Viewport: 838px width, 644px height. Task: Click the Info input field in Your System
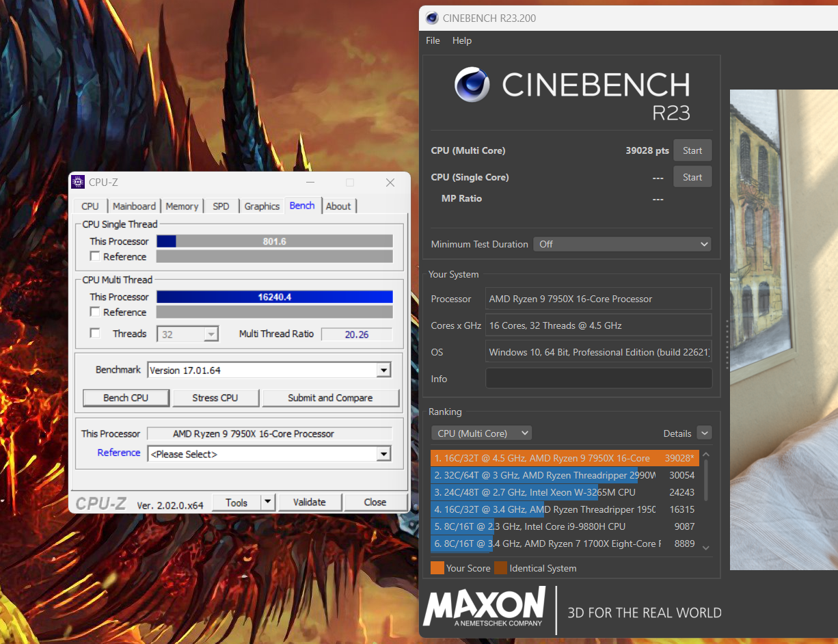pyautogui.click(x=599, y=379)
